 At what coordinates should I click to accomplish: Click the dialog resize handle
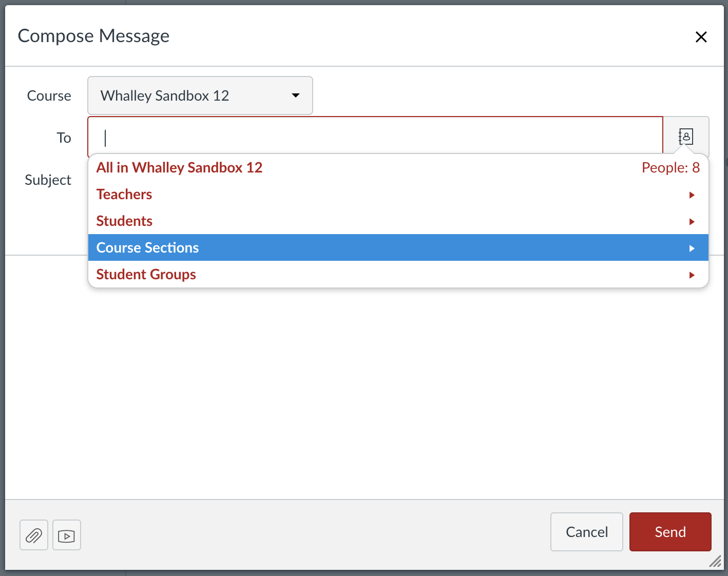[x=714, y=562]
